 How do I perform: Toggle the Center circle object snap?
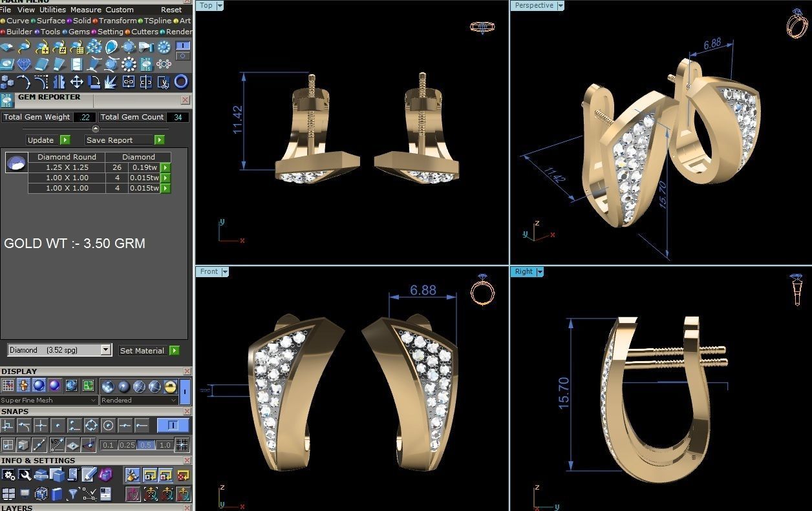[x=108, y=425]
